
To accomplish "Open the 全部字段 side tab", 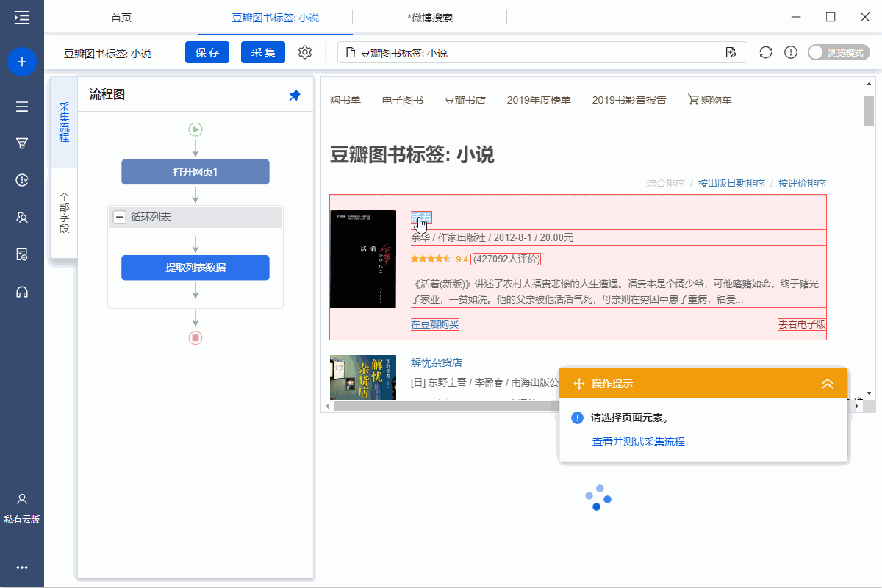I will [64, 213].
